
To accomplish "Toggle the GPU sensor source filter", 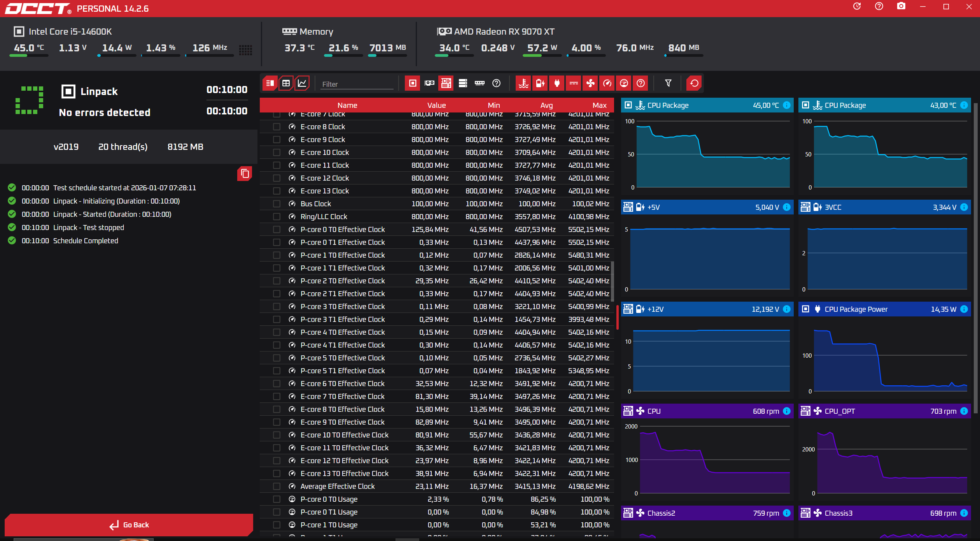I will pos(429,83).
